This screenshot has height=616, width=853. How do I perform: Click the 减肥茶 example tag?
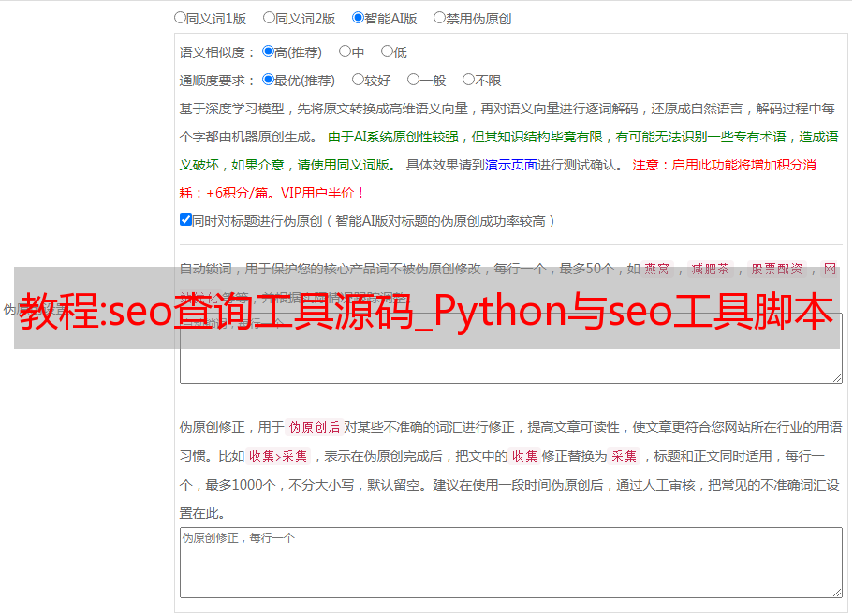[711, 269]
